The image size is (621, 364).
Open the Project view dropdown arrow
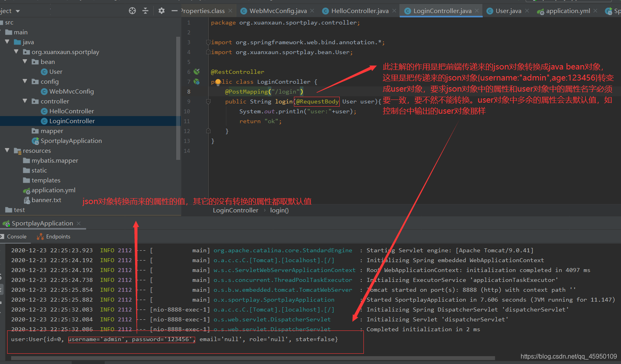point(18,11)
